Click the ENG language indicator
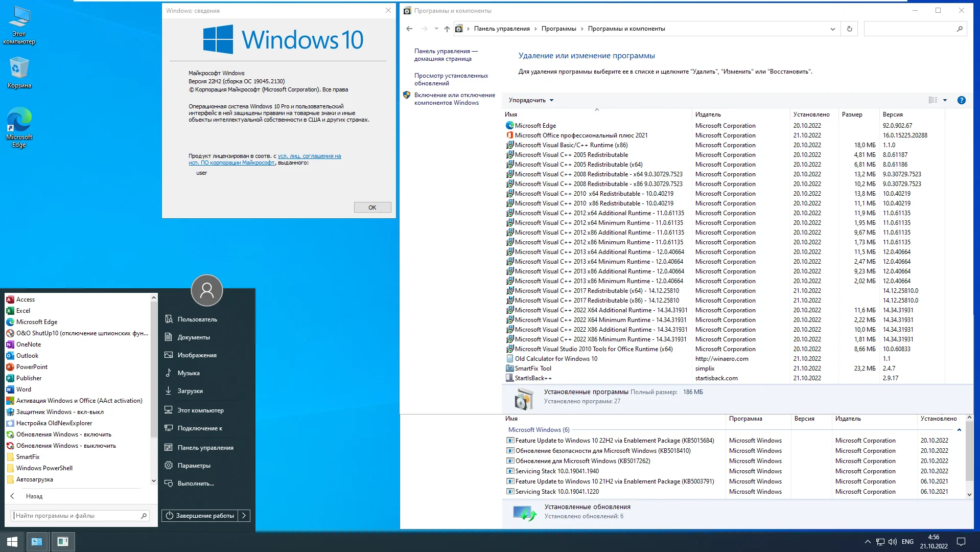This screenshot has width=980, height=552. pyautogui.click(x=907, y=542)
